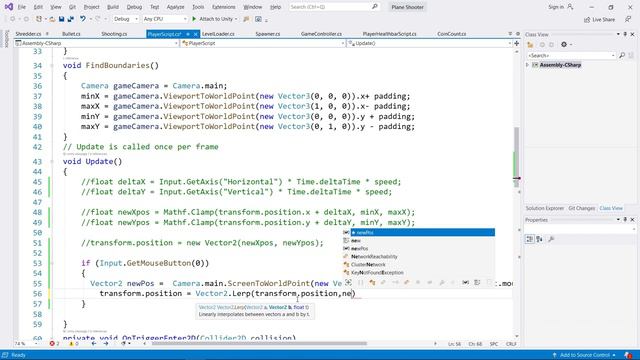This screenshot has width=640, height=360.
Task: Open the File menu
Action: tap(22, 7)
